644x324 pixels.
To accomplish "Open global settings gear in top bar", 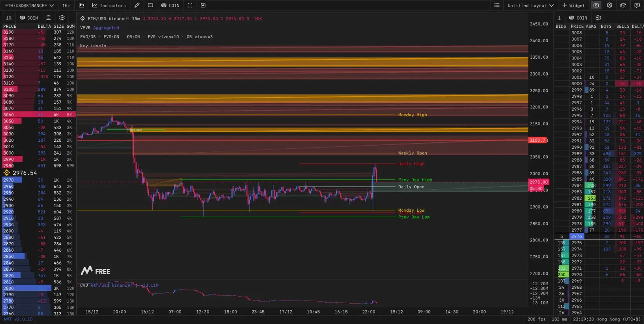I will (x=610, y=5).
